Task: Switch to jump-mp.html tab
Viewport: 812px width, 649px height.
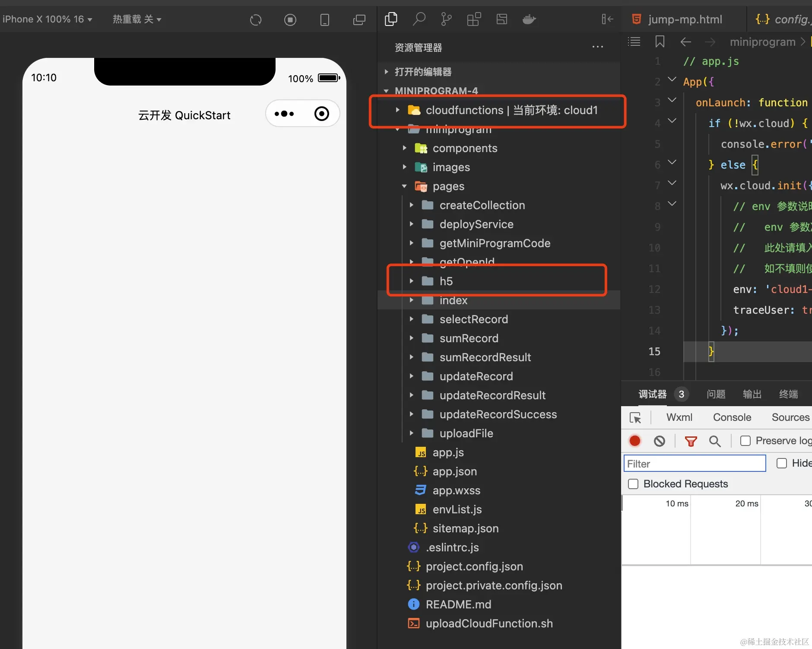Action: pyautogui.click(x=685, y=19)
